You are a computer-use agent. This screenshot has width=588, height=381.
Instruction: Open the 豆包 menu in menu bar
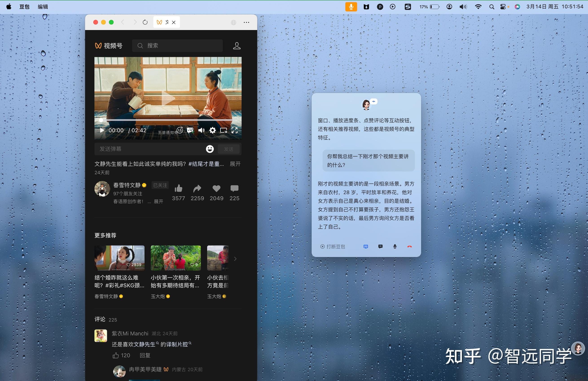pyautogui.click(x=24, y=7)
